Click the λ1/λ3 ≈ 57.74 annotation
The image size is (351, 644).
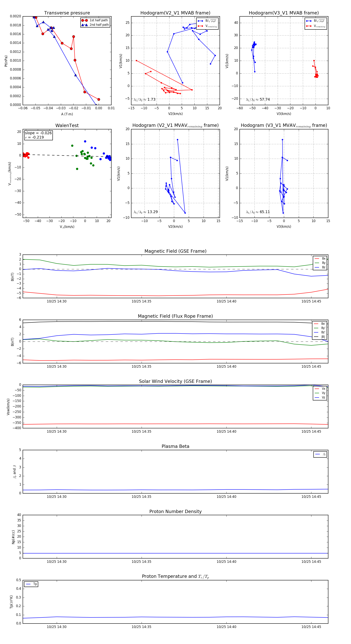pos(258,100)
